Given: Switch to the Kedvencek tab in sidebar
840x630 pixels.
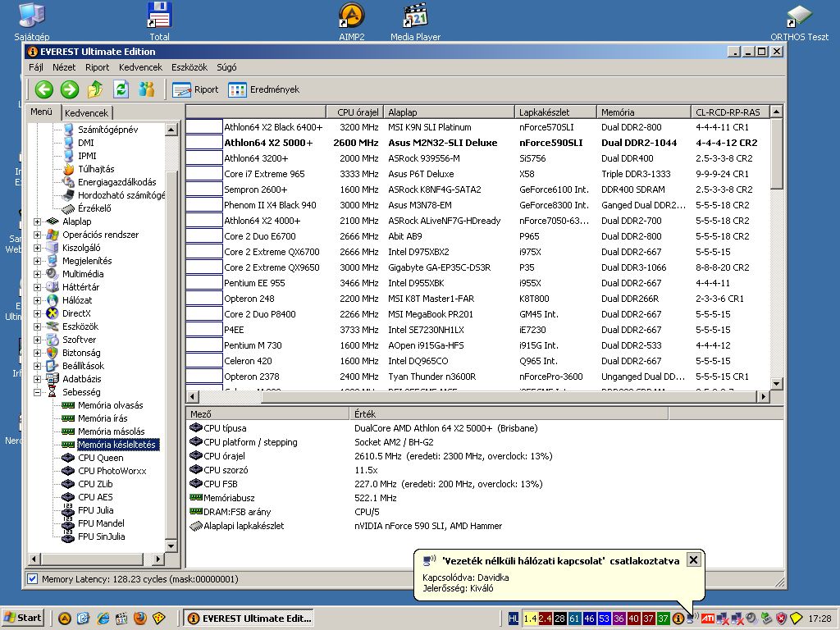Looking at the screenshot, I should [x=86, y=113].
